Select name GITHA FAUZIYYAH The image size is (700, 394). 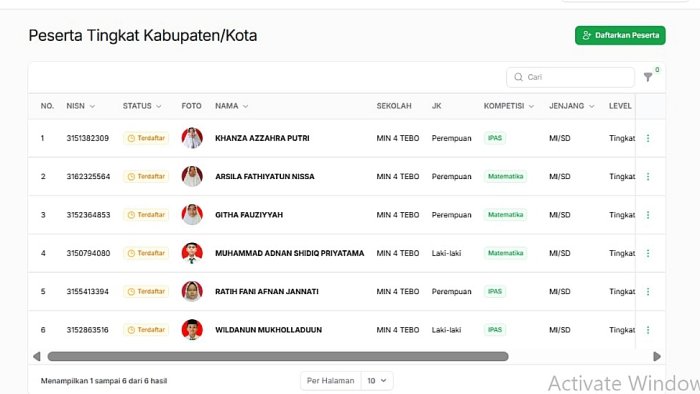(249, 215)
